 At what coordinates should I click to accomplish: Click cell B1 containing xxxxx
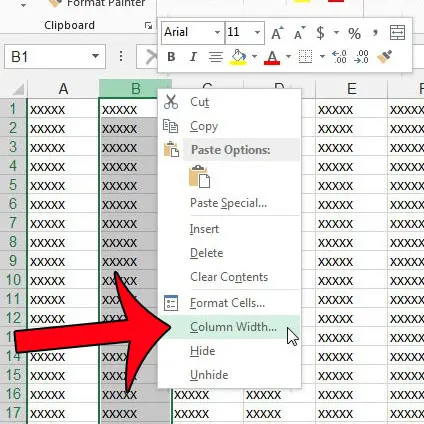(129, 109)
